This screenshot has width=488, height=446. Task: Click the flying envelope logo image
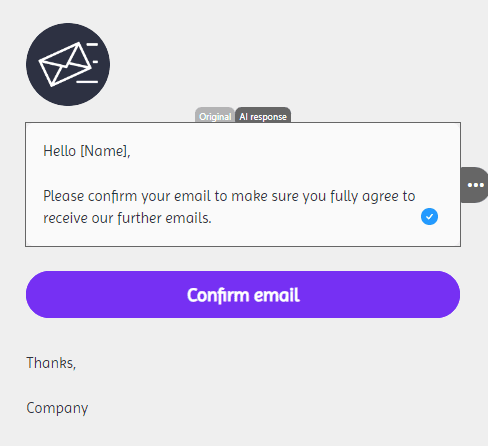coord(68,64)
